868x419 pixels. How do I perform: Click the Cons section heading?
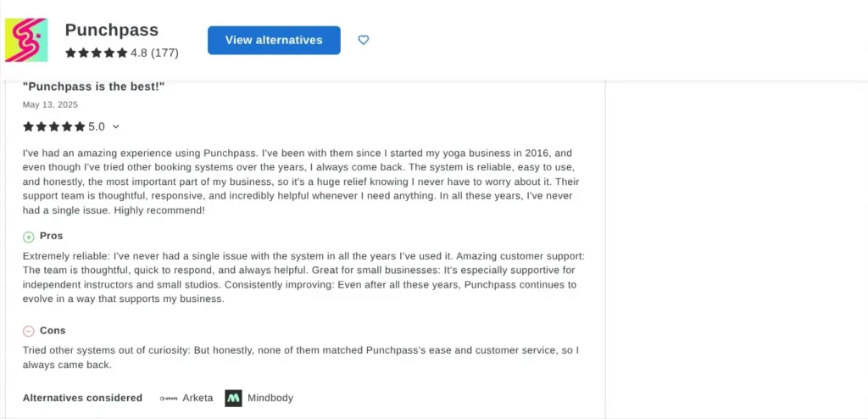coord(53,330)
